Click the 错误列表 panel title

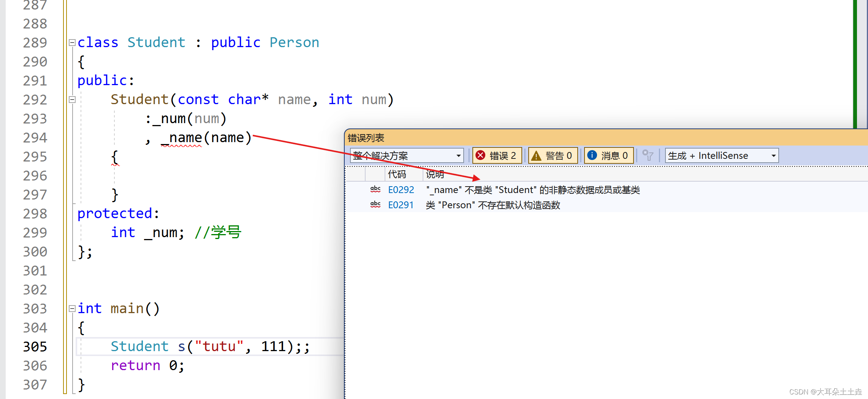click(366, 138)
